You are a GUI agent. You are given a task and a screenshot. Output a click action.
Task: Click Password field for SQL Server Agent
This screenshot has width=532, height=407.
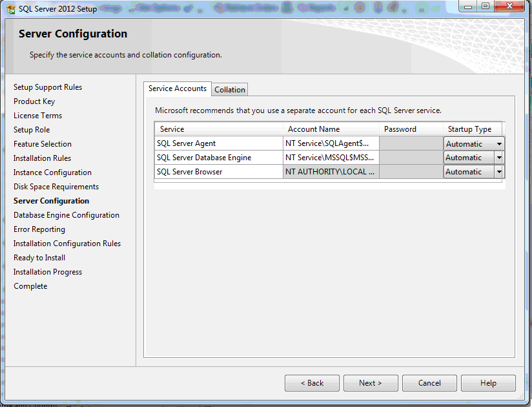click(x=410, y=143)
